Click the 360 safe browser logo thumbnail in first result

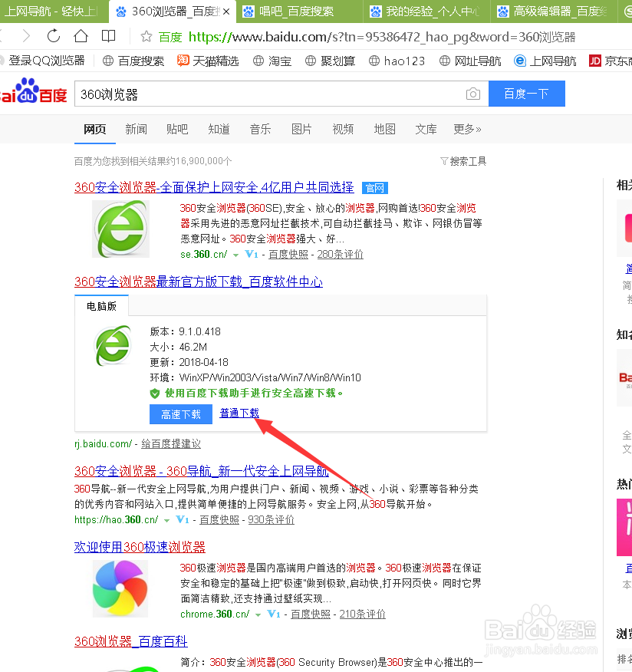[121, 229]
